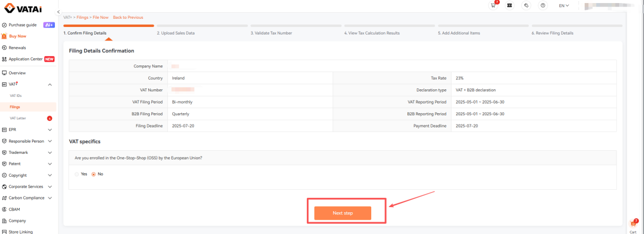Open VAT IDs in the sidebar
Image resolution: width=644 pixels, height=234 pixels.
pyautogui.click(x=16, y=95)
